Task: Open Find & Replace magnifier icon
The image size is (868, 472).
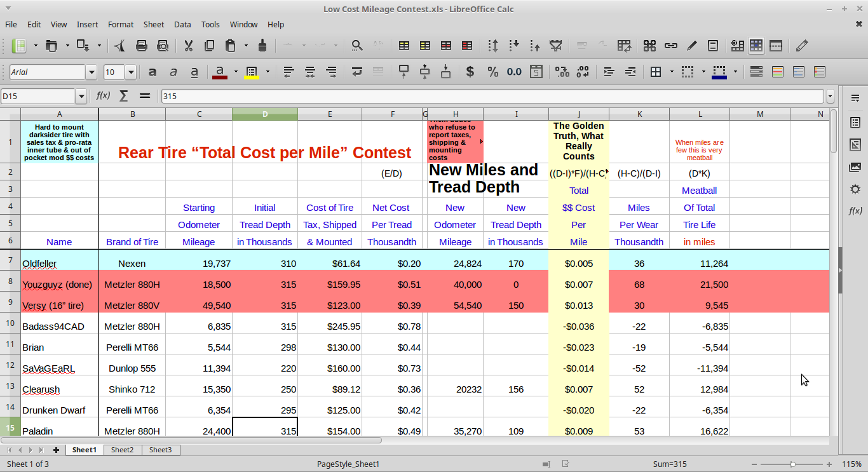Action: point(357,46)
